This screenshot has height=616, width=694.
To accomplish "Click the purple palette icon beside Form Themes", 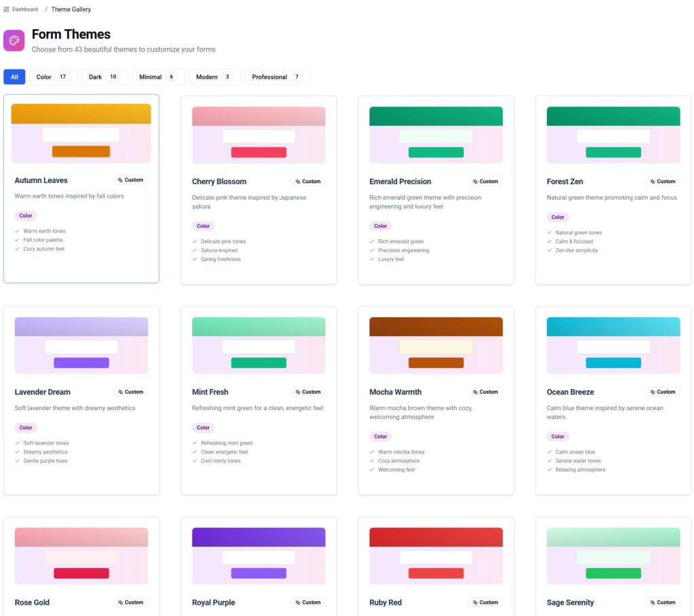I will [x=14, y=41].
